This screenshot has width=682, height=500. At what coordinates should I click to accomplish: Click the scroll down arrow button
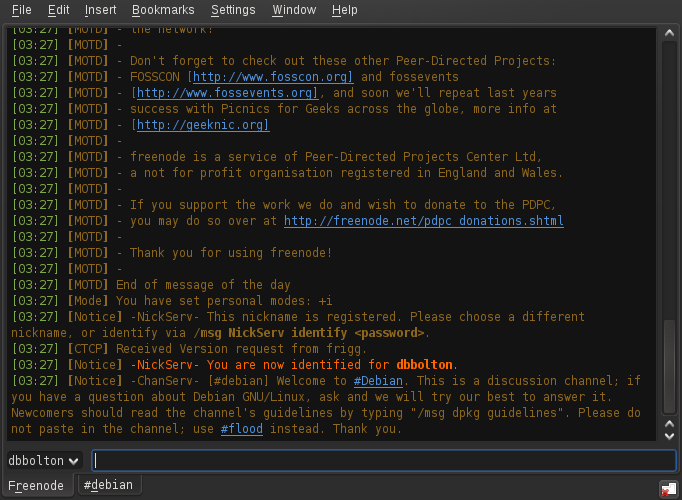point(669,436)
